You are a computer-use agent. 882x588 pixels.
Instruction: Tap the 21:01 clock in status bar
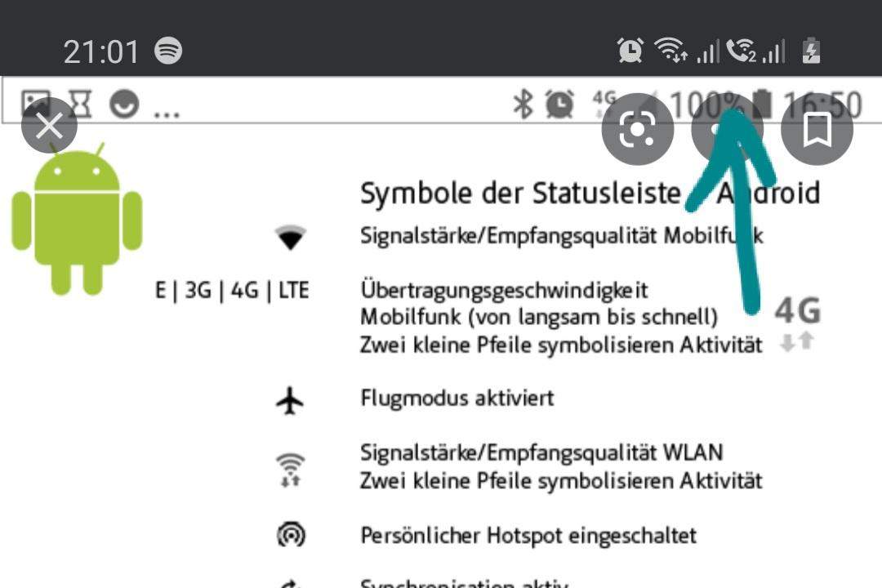tap(101, 51)
